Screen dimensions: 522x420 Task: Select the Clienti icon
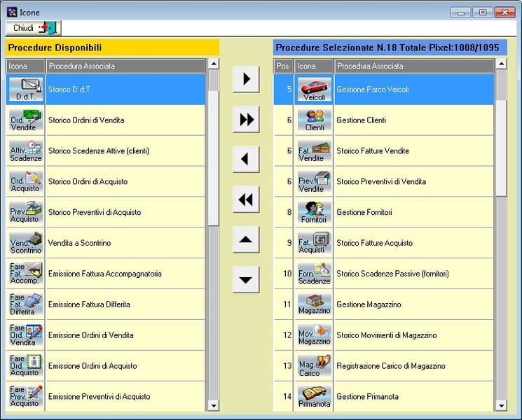coord(314,120)
